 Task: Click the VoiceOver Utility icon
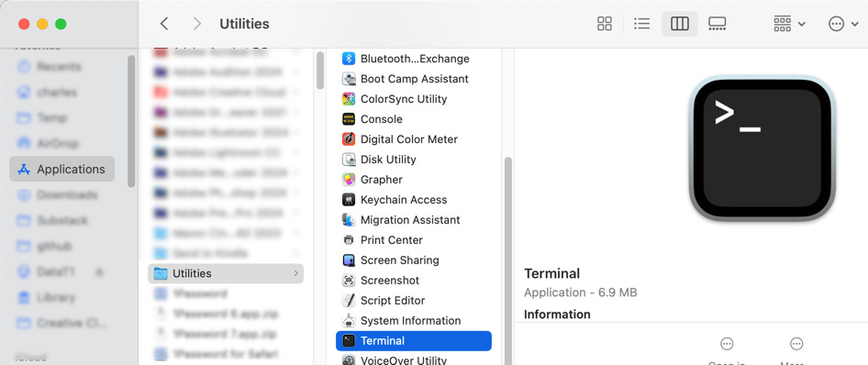point(348,360)
